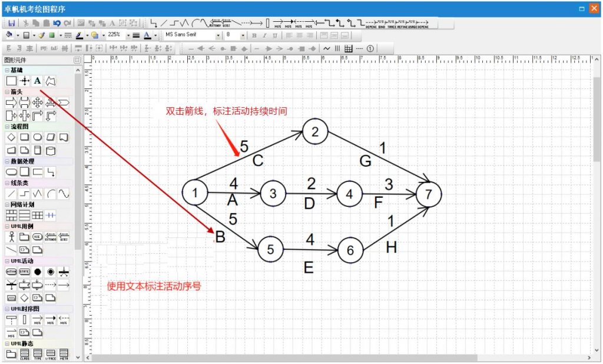Viewport: 603px width, 364px height.
Task: Collapse the 流程图 section
Action: click(7, 126)
